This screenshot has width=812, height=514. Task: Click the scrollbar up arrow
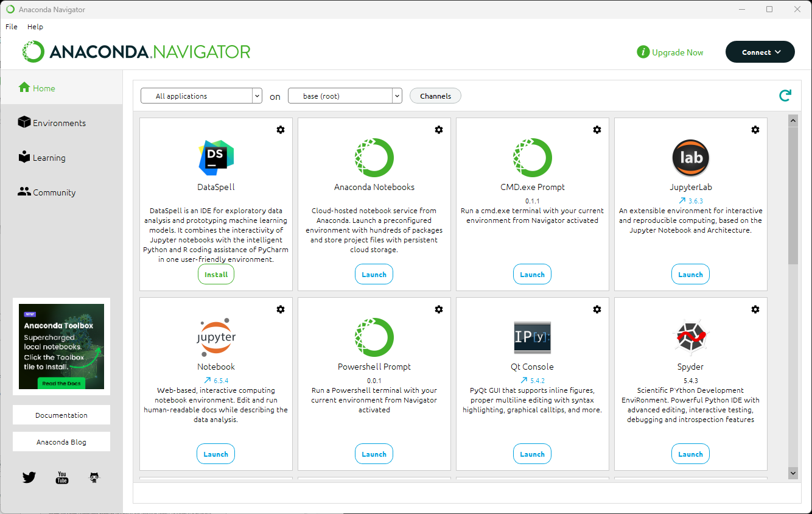tap(793, 121)
